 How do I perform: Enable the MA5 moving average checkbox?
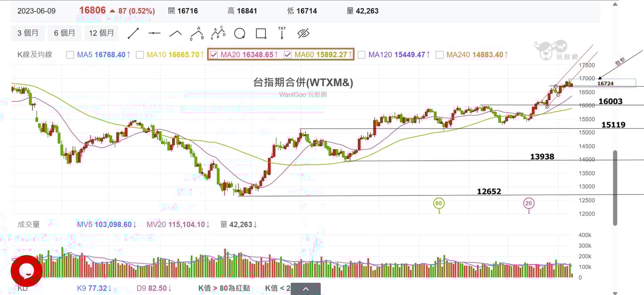tap(70, 55)
